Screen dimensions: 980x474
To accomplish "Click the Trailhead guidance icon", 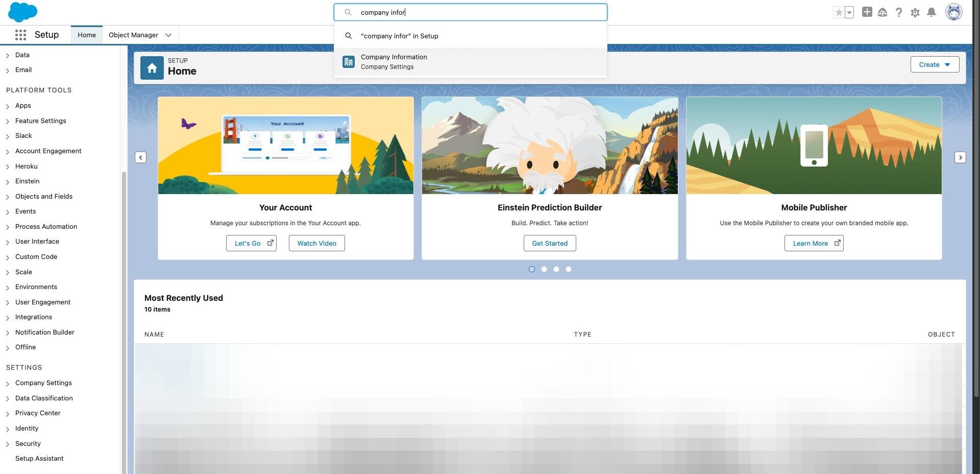I will (x=883, y=12).
